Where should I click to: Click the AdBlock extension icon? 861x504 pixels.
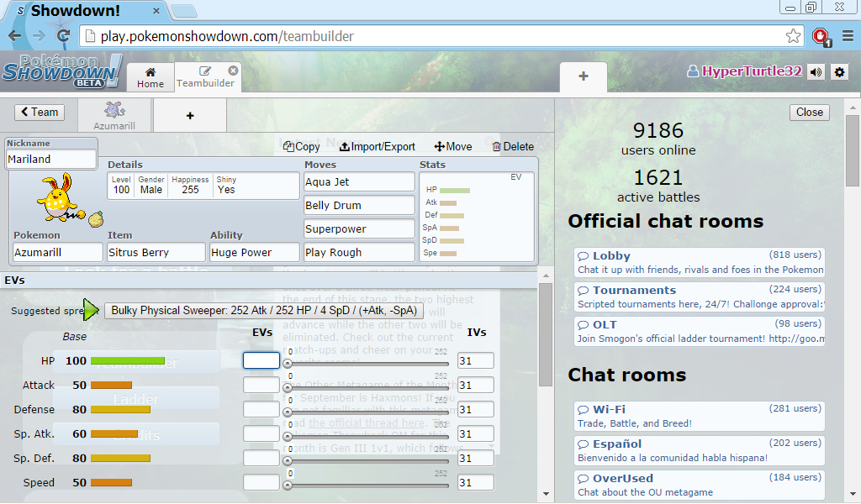click(x=821, y=36)
